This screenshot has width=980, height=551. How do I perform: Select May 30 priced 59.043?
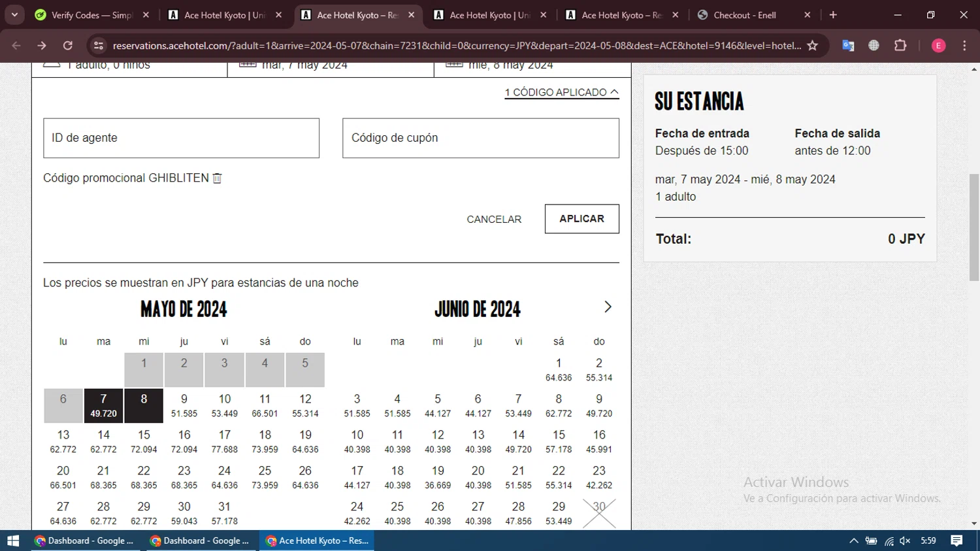[184, 514]
